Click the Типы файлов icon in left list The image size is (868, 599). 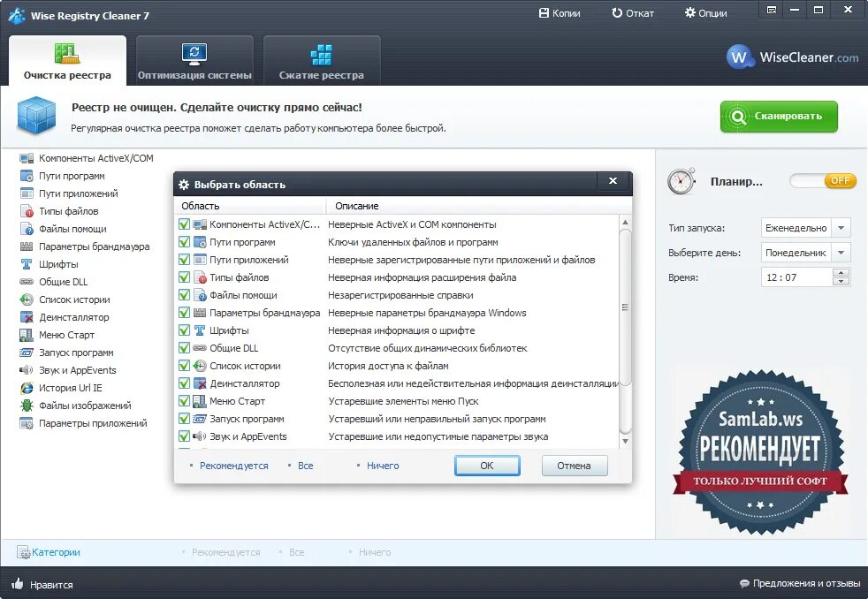27,211
